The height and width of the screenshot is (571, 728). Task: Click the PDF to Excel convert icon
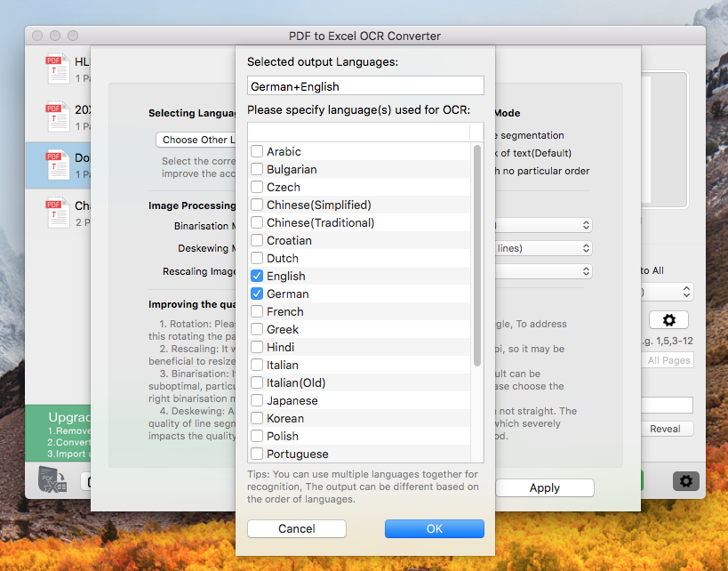(52, 479)
